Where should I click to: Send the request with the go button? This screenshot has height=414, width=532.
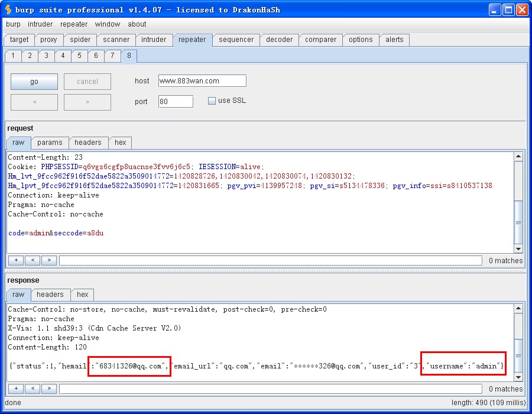point(34,82)
